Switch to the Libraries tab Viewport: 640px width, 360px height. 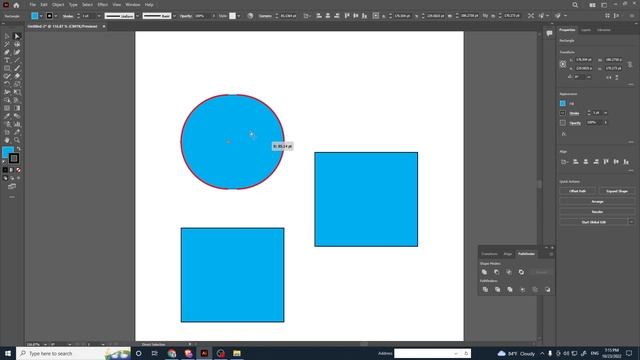pos(604,30)
